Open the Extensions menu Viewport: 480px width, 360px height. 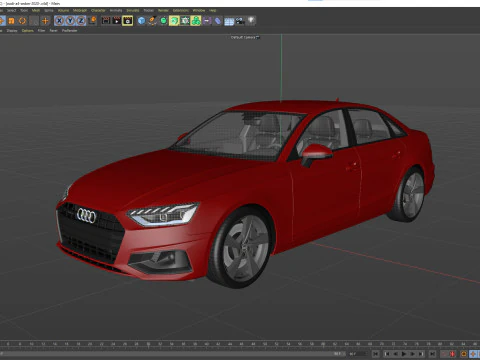(x=181, y=10)
